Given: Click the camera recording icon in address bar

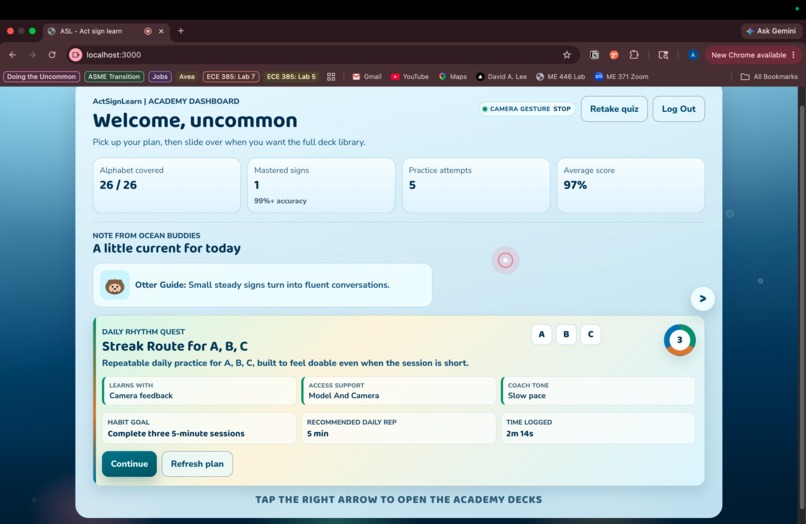Looking at the screenshot, I should coord(76,55).
